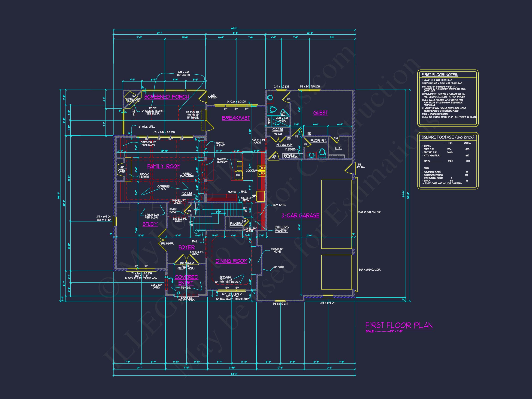Click the FAMILY ROOM label

(x=163, y=166)
